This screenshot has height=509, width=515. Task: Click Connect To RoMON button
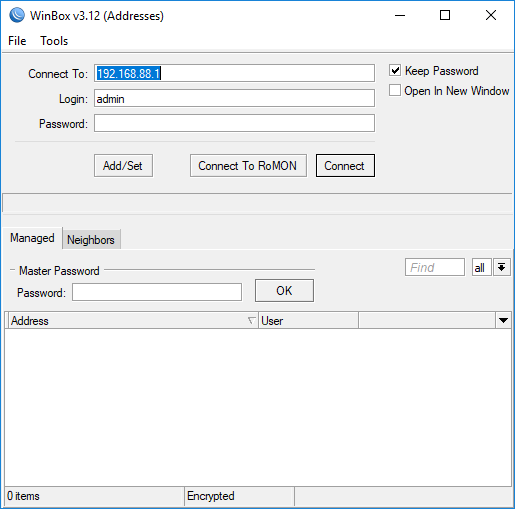[248, 166]
